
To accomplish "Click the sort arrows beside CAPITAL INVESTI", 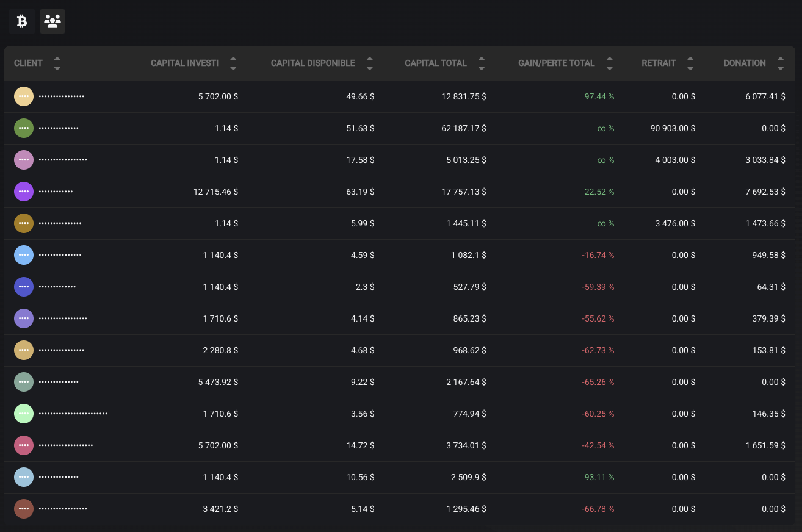I will click(233, 63).
